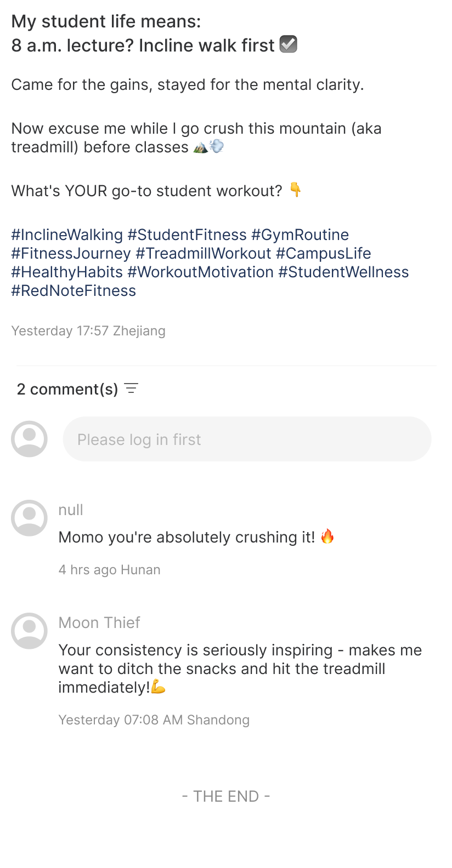The width and height of the screenshot is (452, 868).
Task: Open the #WorkoutMotivation hashtag
Action: tap(201, 272)
